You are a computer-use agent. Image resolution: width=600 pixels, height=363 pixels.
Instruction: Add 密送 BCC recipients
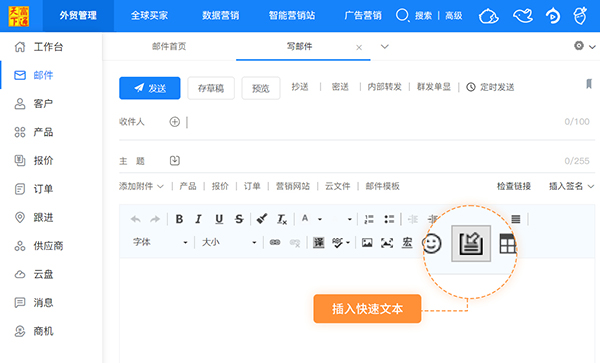click(340, 87)
